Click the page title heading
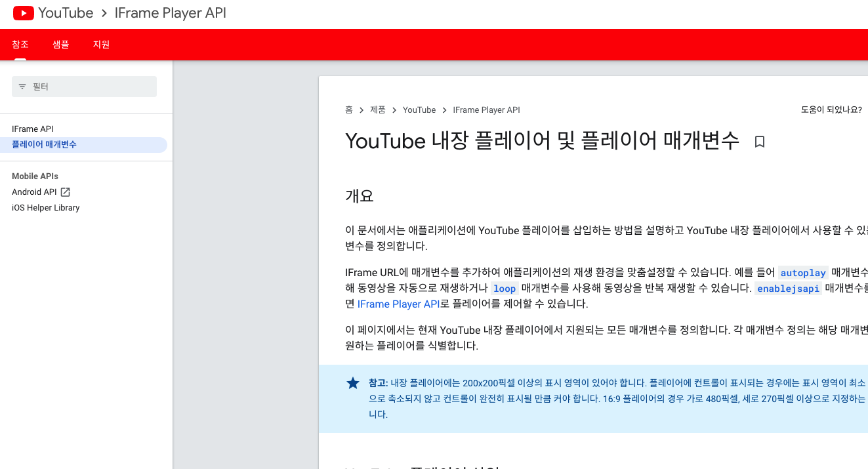Image resolution: width=868 pixels, height=469 pixels. (x=543, y=141)
